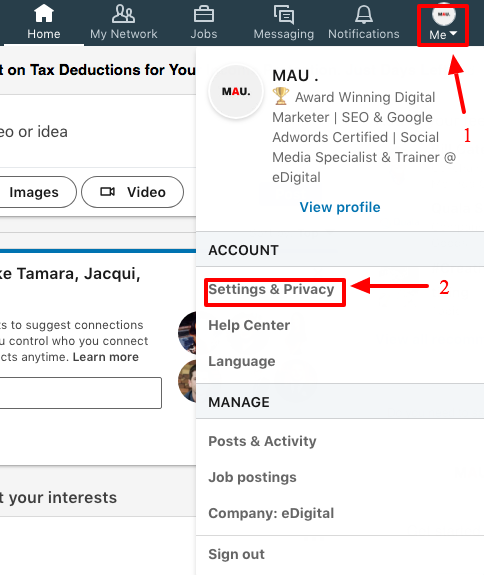Open the Notifications bell icon
This screenshot has width=484, height=575.
(364, 15)
